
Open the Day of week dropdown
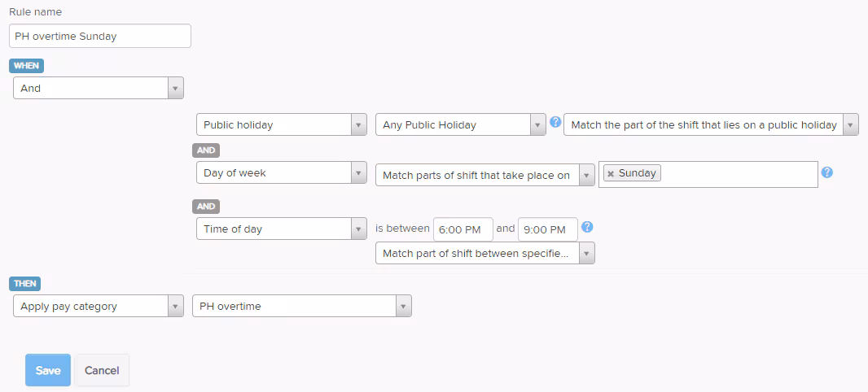tap(282, 172)
